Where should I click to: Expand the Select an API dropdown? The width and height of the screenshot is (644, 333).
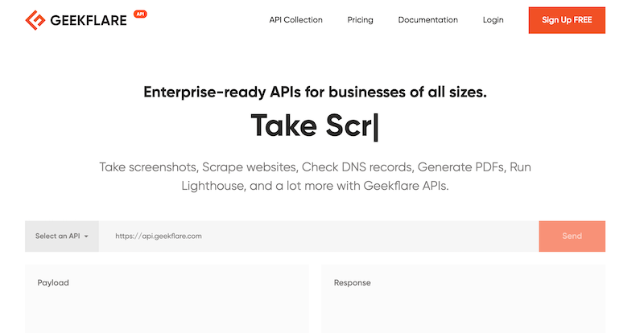[x=58, y=236]
